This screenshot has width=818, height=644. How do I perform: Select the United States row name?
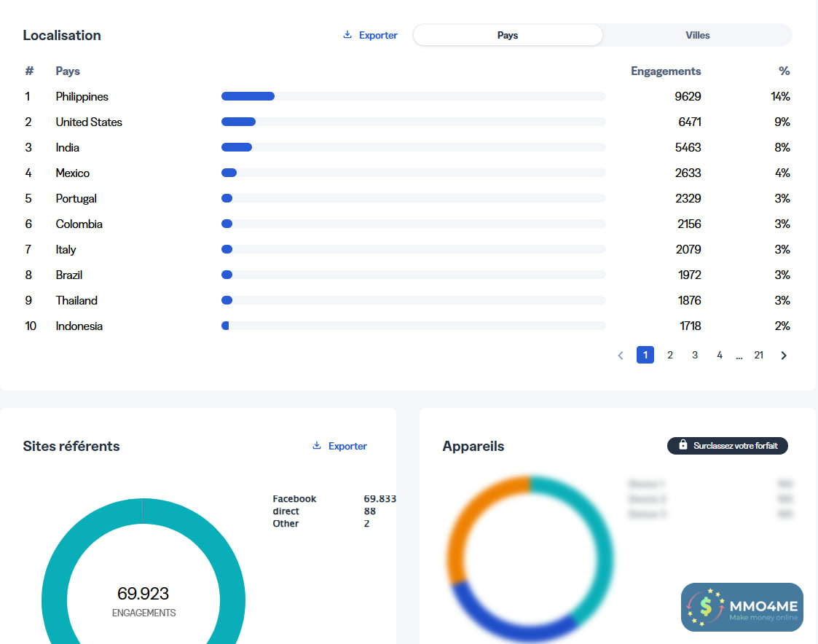[89, 122]
